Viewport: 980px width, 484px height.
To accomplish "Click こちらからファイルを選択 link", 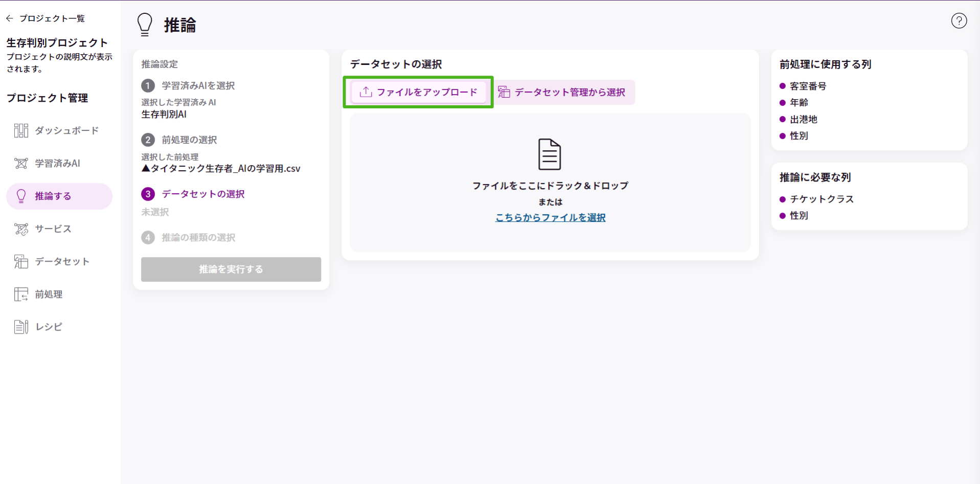I will [x=550, y=218].
